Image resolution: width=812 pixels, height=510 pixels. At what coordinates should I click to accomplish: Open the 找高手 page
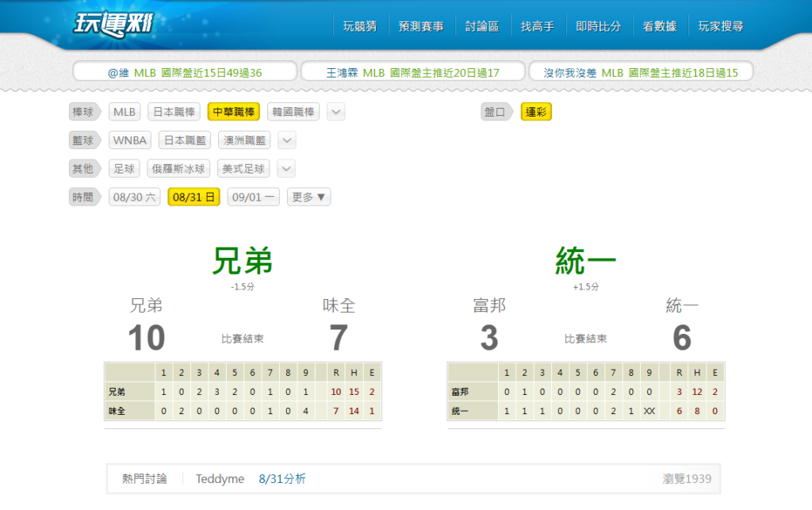coord(538,25)
